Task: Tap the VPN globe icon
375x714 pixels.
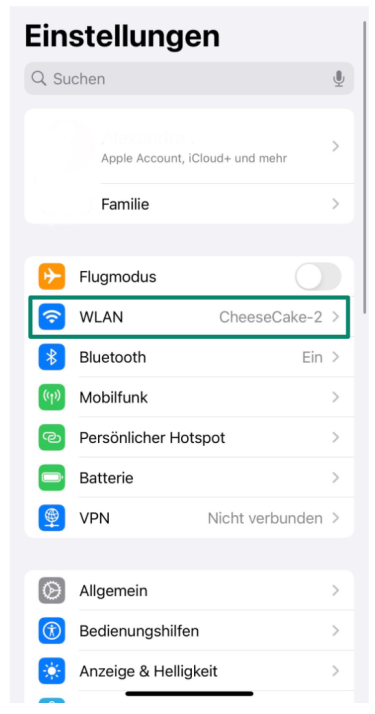Action: pyautogui.click(x=51, y=518)
